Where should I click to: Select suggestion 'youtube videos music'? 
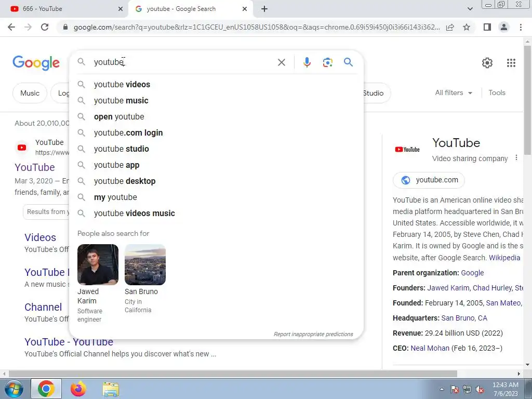point(216,213)
